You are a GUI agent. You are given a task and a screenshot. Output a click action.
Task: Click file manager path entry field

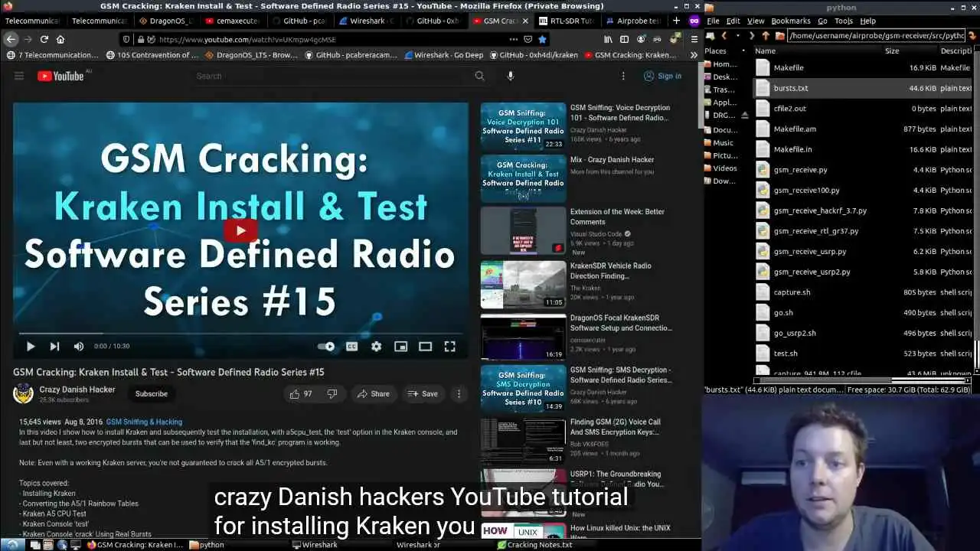[875, 35]
